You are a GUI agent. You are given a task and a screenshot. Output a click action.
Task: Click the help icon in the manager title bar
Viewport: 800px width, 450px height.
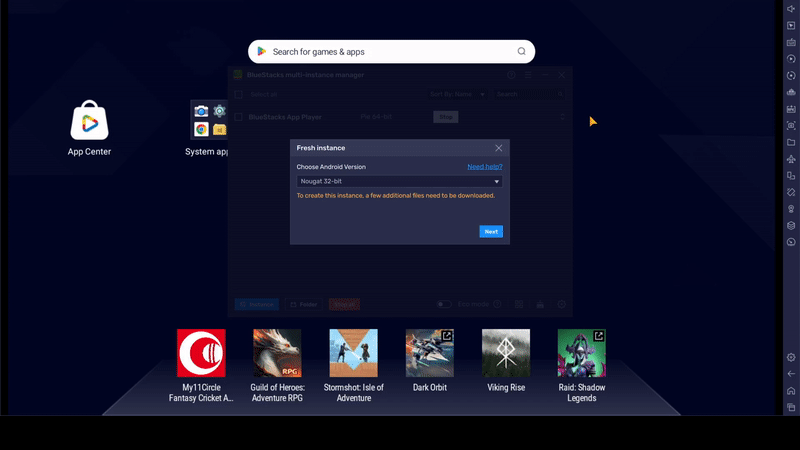click(x=511, y=75)
